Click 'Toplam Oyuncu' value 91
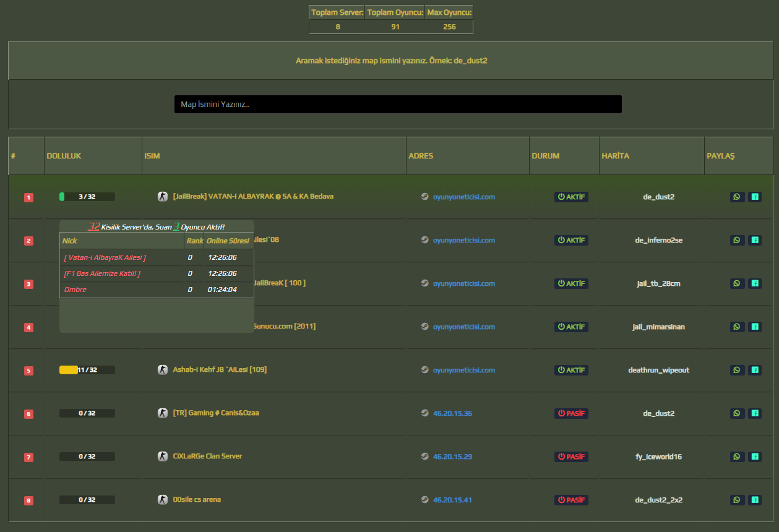This screenshot has width=779, height=532. [x=395, y=27]
